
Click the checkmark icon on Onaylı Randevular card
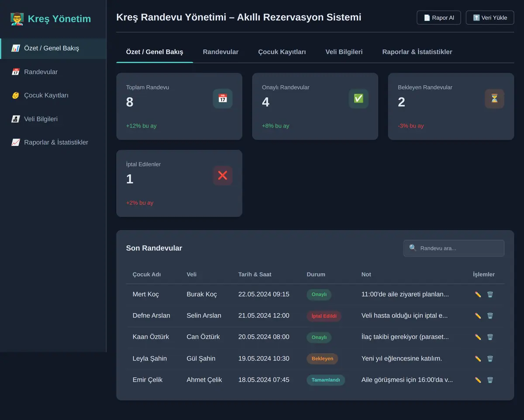pyautogui.click(x=359, y=99)
